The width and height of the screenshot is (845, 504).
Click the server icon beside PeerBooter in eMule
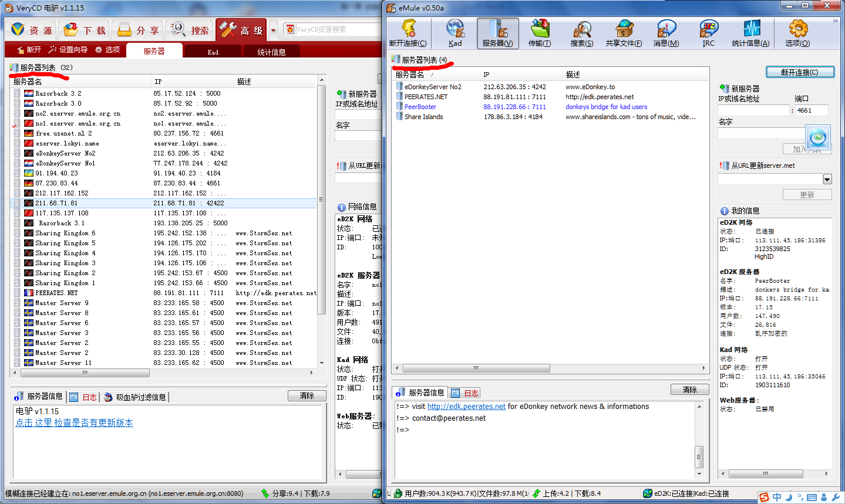pos(399,107)
